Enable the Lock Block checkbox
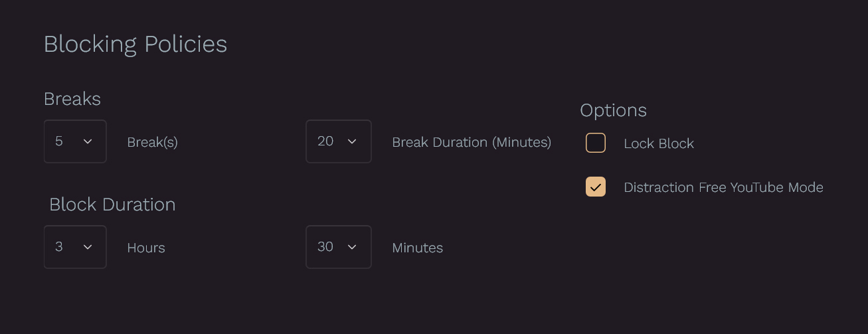Image resolution: width=868 pixels, height=334 pixels. (596, 143)
